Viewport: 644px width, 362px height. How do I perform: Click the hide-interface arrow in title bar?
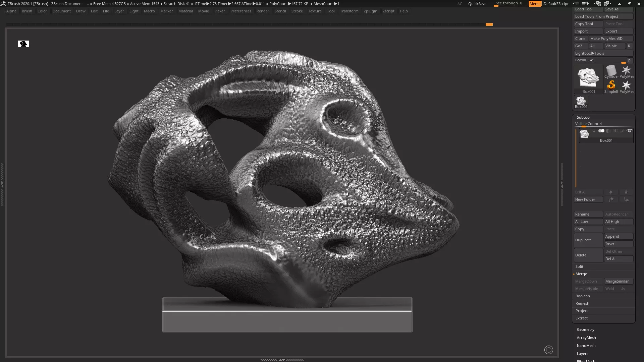620,3
